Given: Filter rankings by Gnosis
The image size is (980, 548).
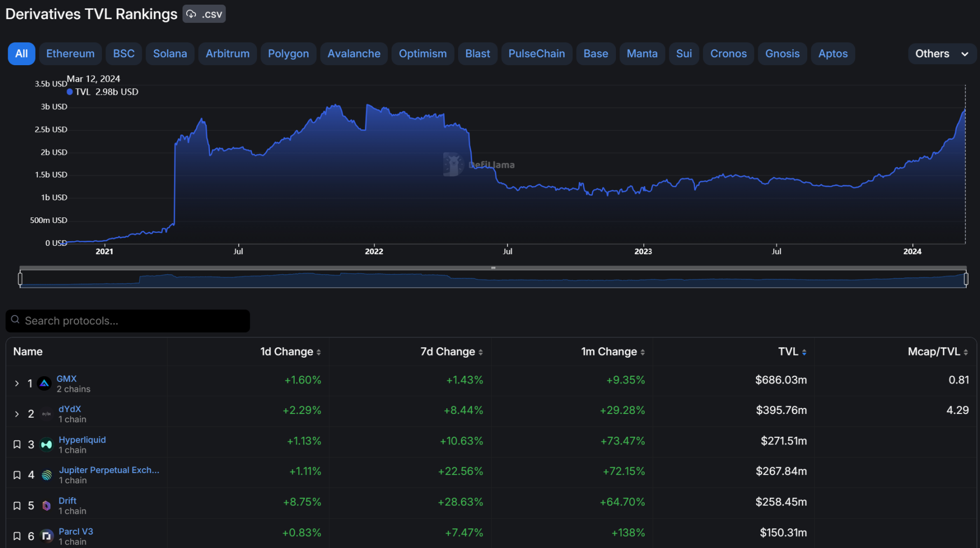Looking at the screenshot, I should coord(782,54).
